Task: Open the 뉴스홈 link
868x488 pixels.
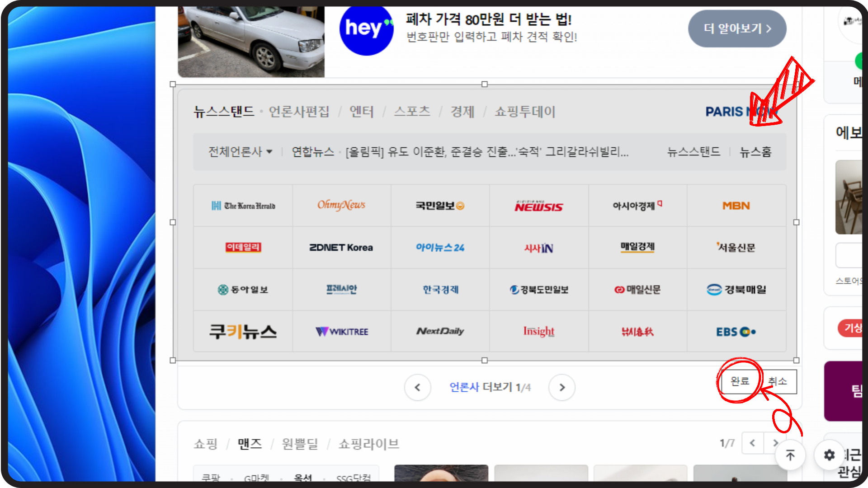Action: point(755,152)
